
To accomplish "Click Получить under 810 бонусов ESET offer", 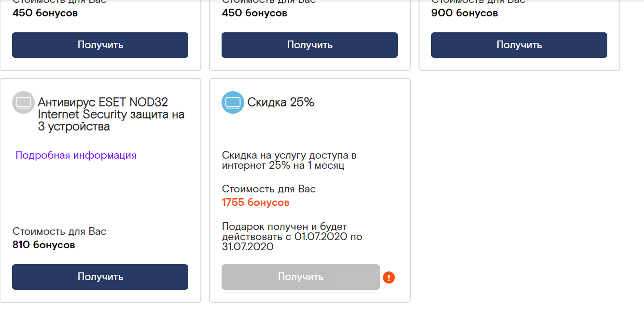I will pos(100,277).
